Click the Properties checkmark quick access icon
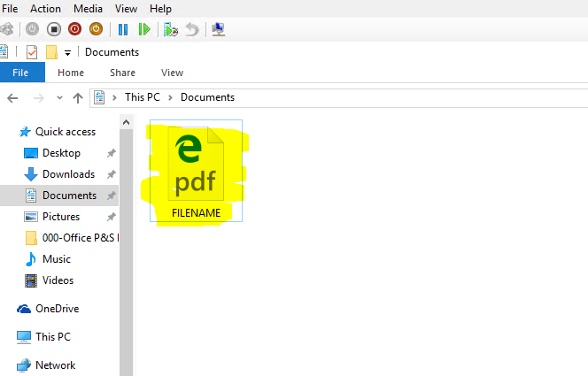 [32, 52]
